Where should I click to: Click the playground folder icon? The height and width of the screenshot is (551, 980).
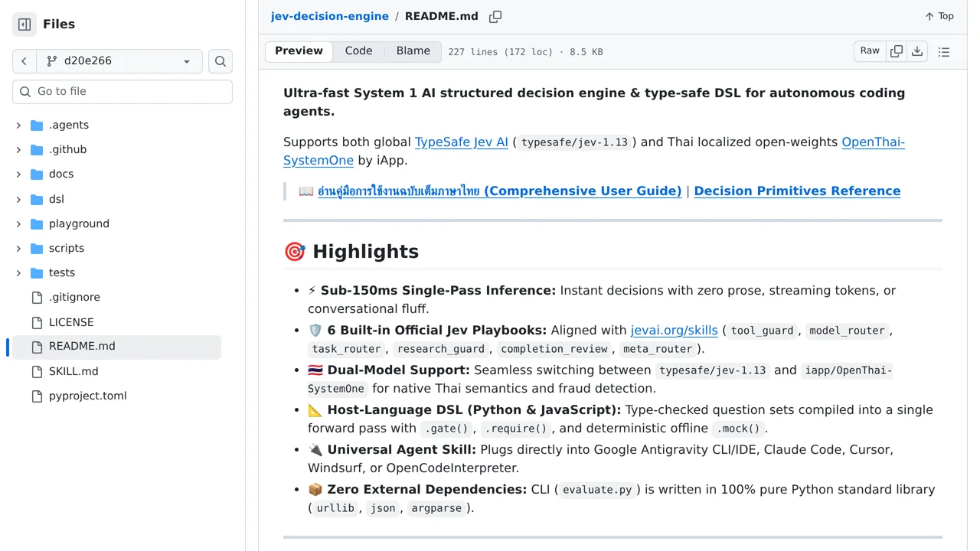click(37, 224)
